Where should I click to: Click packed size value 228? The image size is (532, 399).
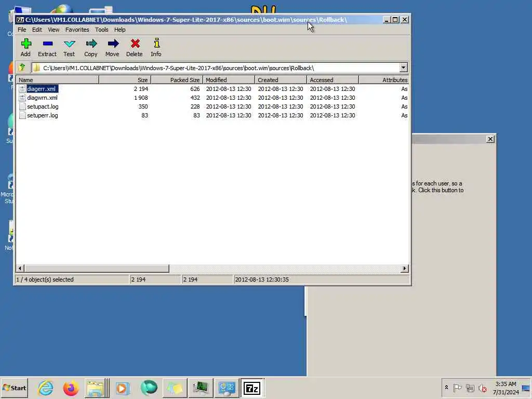195,107
